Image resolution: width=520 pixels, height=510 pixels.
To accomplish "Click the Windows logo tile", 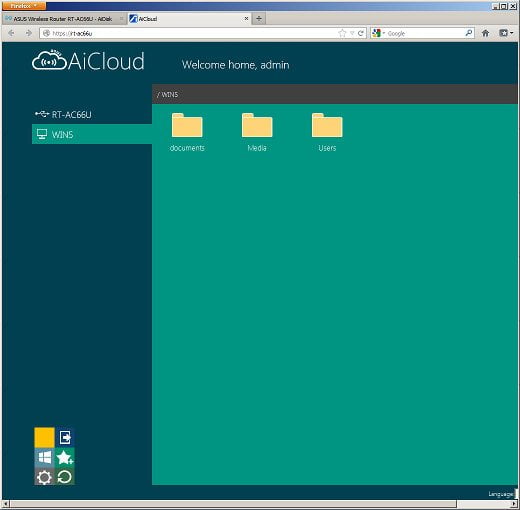I will (x=44, y=457).
